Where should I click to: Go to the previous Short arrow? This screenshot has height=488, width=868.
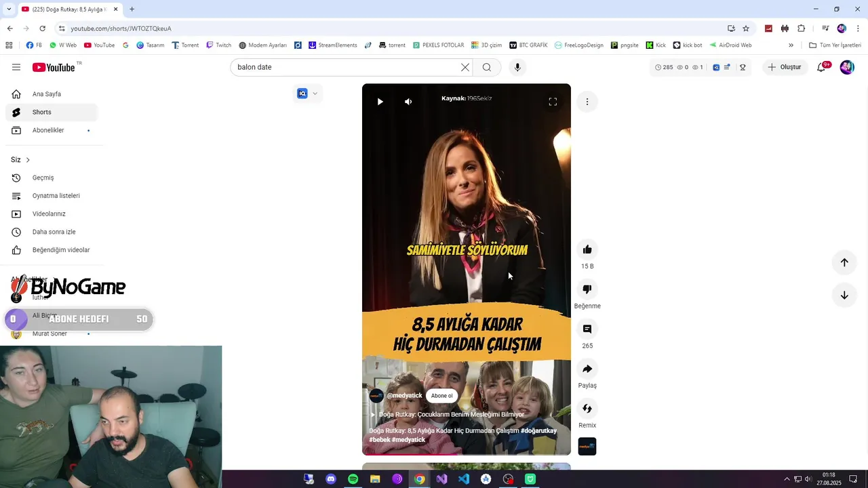[844, 262]
